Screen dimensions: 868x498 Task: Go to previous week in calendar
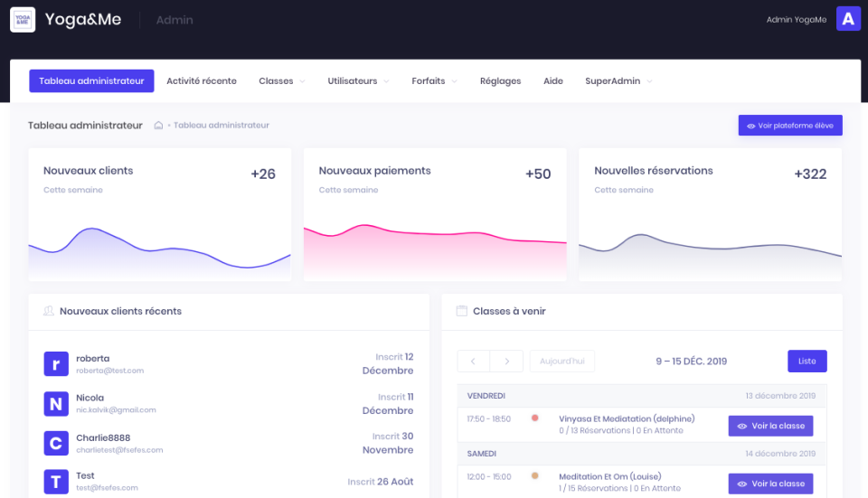pyautogui.click(x=473, y=362)
